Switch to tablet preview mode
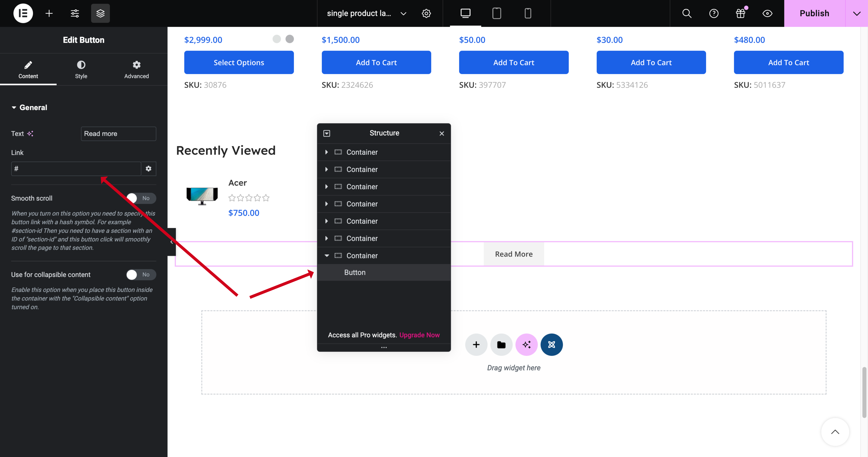This screenshot has width=868, height=457. click(497, 13)
